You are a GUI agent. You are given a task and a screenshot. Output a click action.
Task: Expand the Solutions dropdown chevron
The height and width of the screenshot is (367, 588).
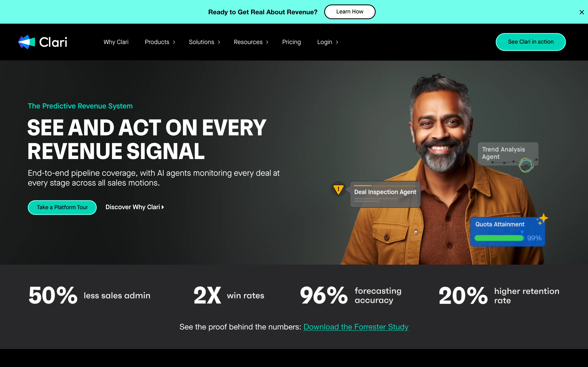pos(219,42)
